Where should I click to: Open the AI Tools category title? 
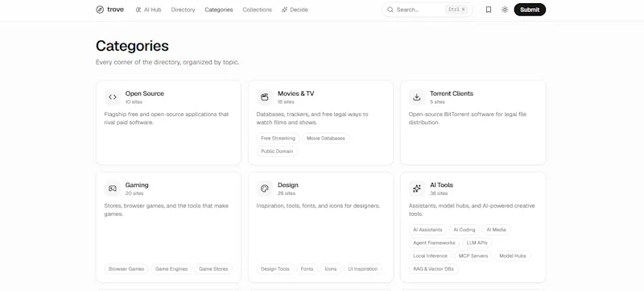(441, 185)
